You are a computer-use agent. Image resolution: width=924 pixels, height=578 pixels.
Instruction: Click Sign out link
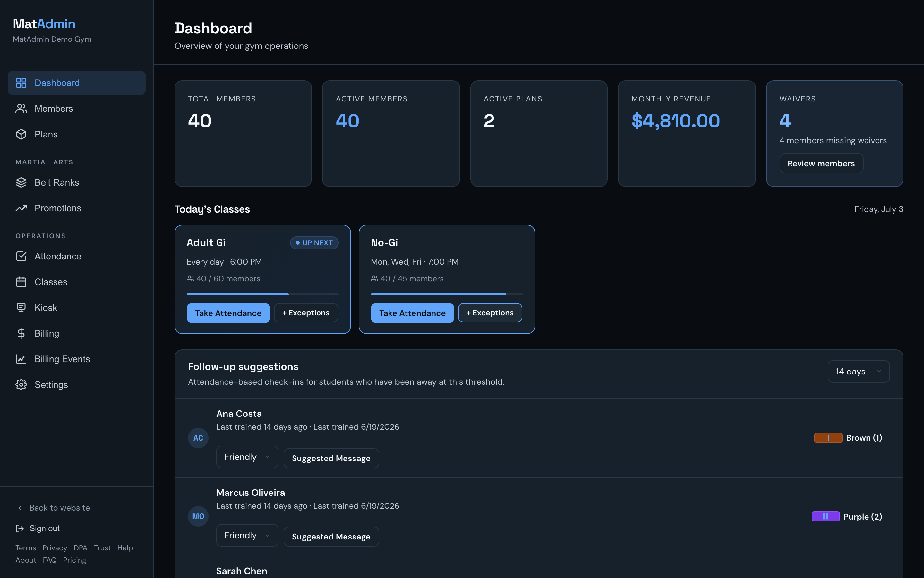coord(38,528)
